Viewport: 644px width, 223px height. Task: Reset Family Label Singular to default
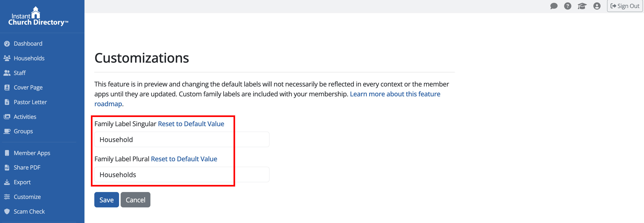tap(191, 124)
